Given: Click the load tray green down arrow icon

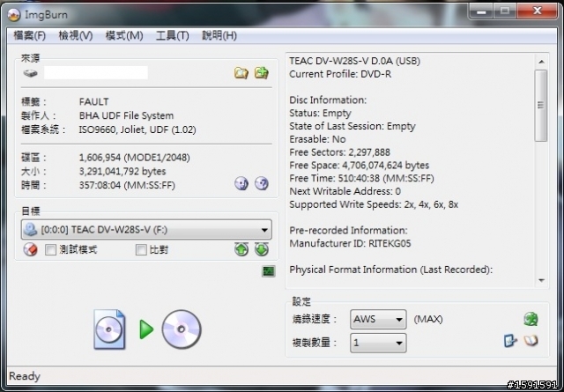Looking at the screenshot, I should (x=262, y=249).
